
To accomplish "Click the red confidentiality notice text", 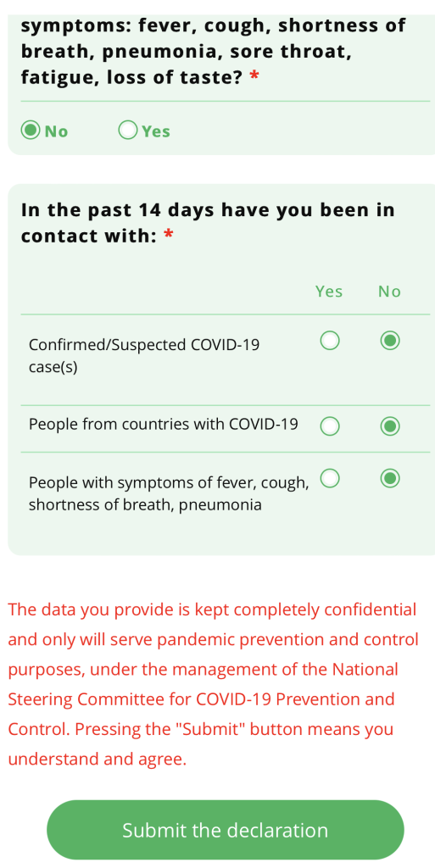I will coord(213,685).
